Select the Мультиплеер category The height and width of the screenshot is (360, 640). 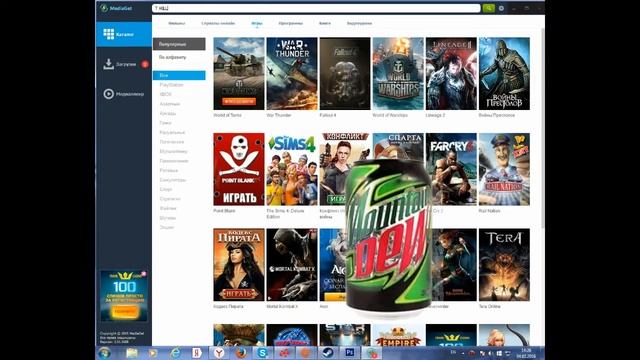click(x=173, y=151)
